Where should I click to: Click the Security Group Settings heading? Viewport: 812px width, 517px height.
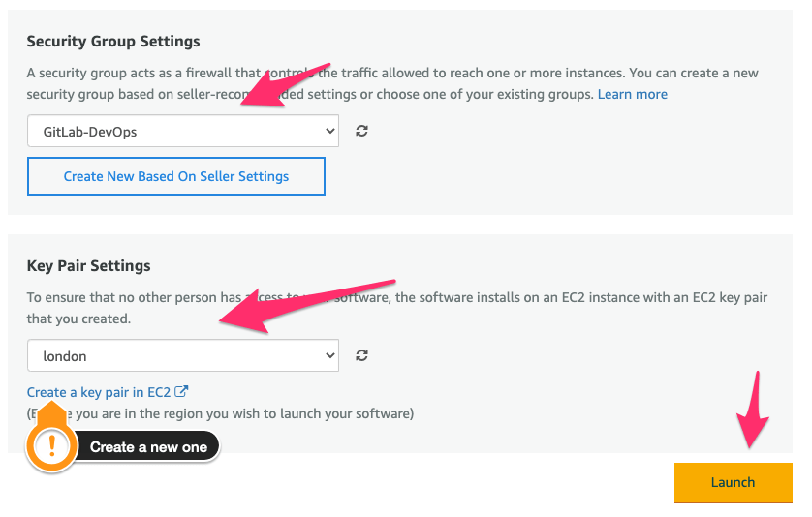[113, 42]
